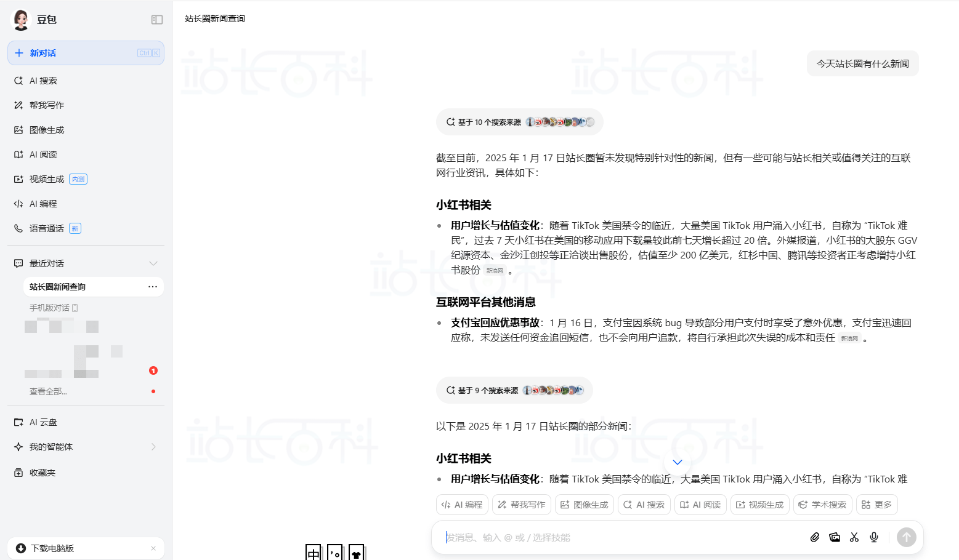The height and width of the screenshot is (560, 959).
Task: Open 视频生成 in the sidebar
Action: click(86, 179)
